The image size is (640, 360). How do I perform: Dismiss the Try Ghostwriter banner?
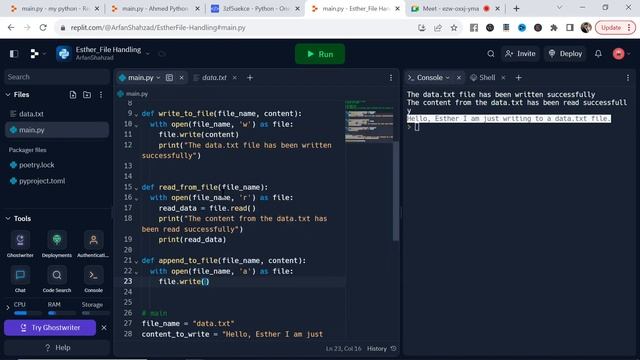pos(104,327)
